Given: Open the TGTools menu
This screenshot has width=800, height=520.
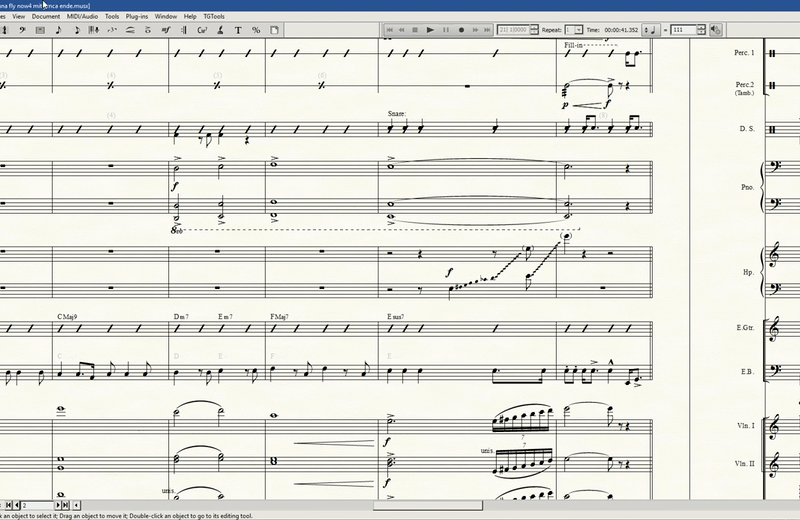Looking at the screenshot, I should pos(214,17).
